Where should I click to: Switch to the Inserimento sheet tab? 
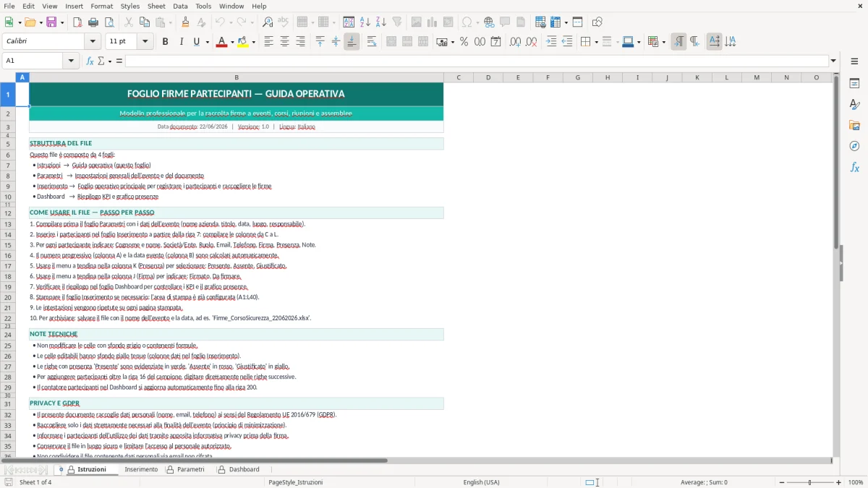pos(141,469)
